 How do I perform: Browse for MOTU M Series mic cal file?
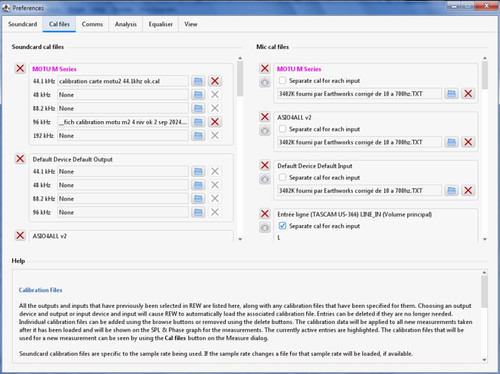point(451,94)
